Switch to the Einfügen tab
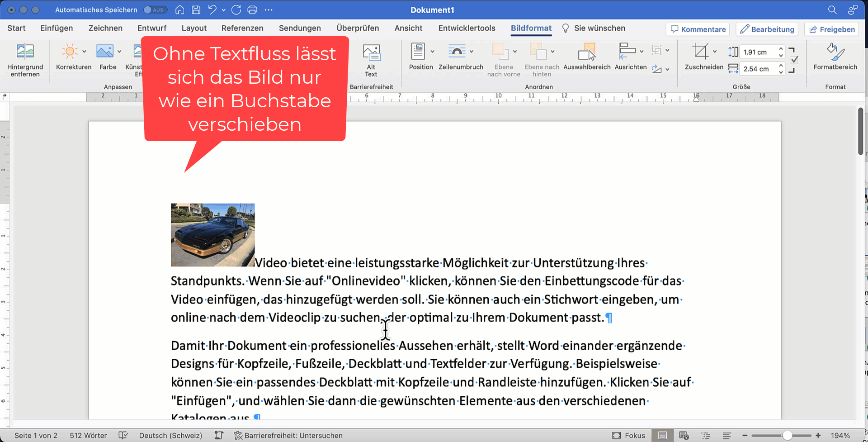868x442 pixels. click(x=57, y=28)
